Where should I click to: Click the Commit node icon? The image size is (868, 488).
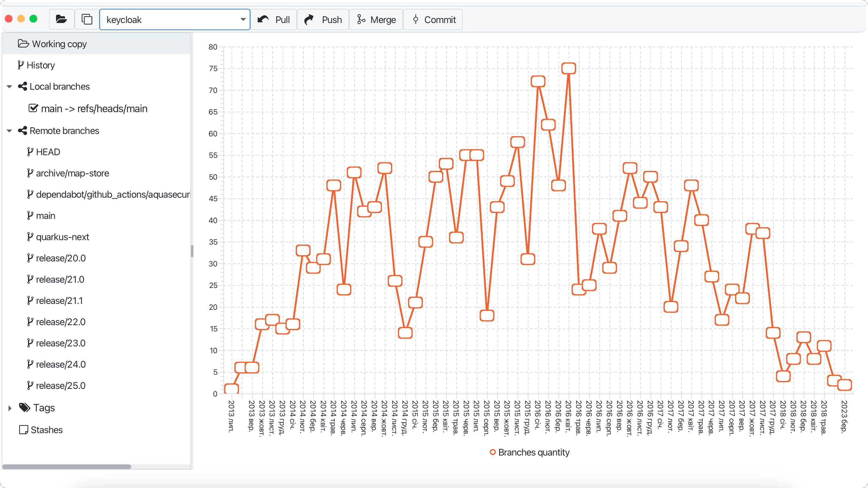[415, 19]
